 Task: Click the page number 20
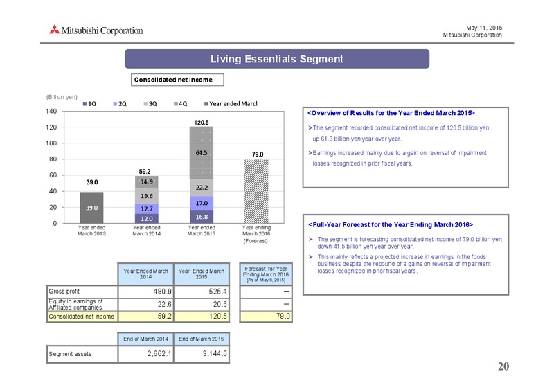coord(503,366)
